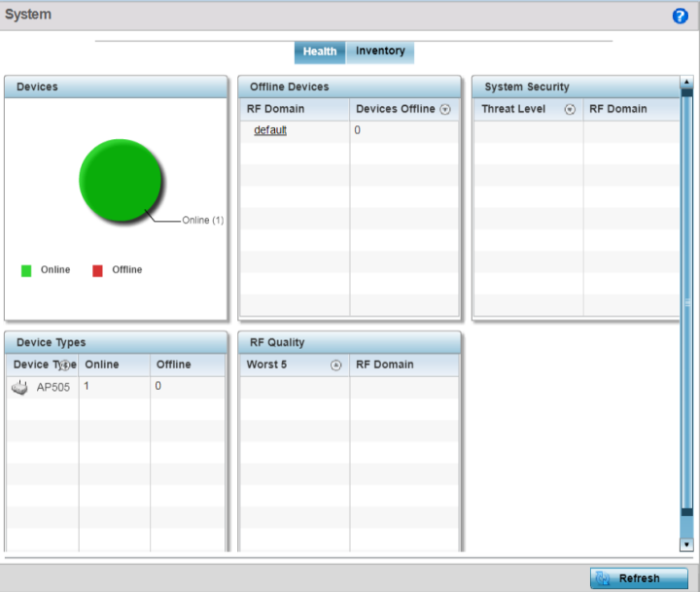Viewport: 700px width, 592px height.
Task: Click the AP505 access point icon
Action: tap(19, 388)
